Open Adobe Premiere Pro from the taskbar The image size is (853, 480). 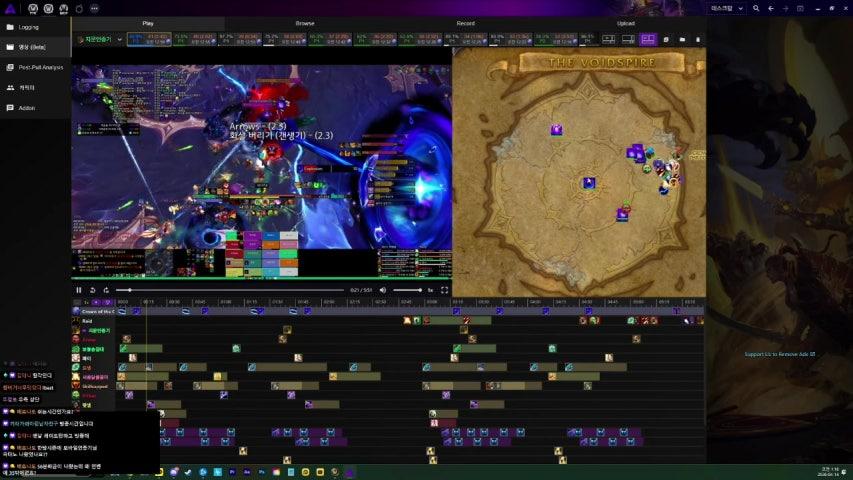tap(233, 472)
